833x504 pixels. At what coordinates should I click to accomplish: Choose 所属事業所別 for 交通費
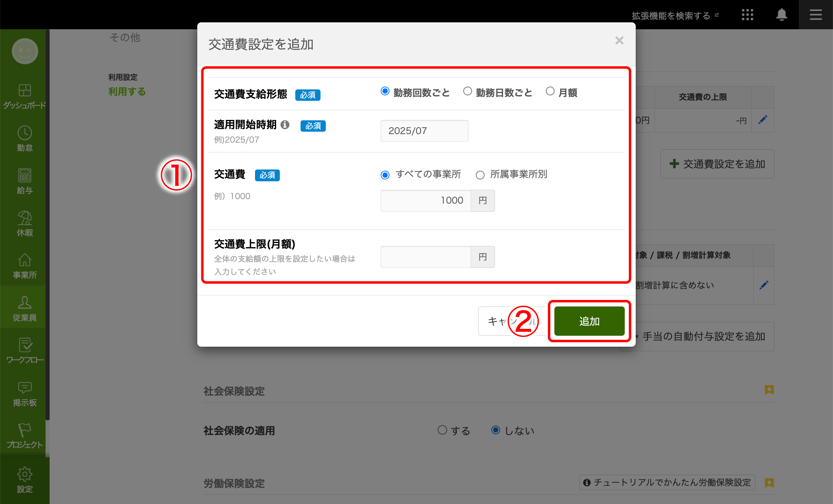click(x=480, y=175)
